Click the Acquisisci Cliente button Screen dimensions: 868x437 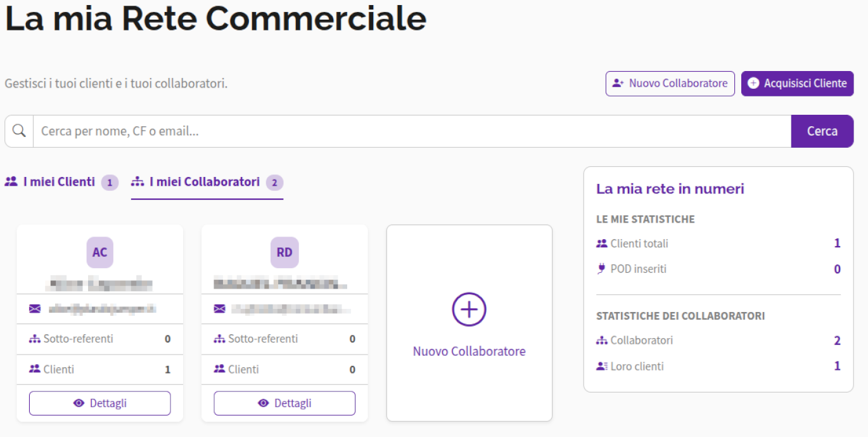798,83
